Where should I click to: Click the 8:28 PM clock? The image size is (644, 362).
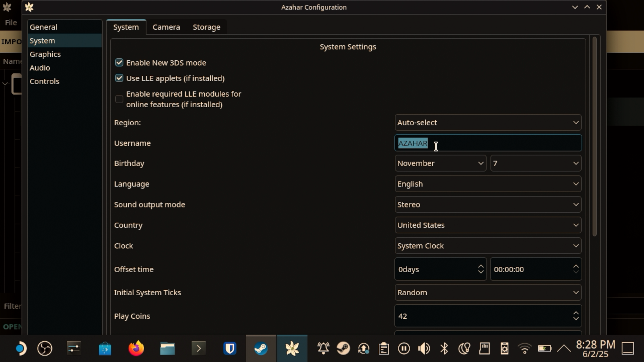595,345
